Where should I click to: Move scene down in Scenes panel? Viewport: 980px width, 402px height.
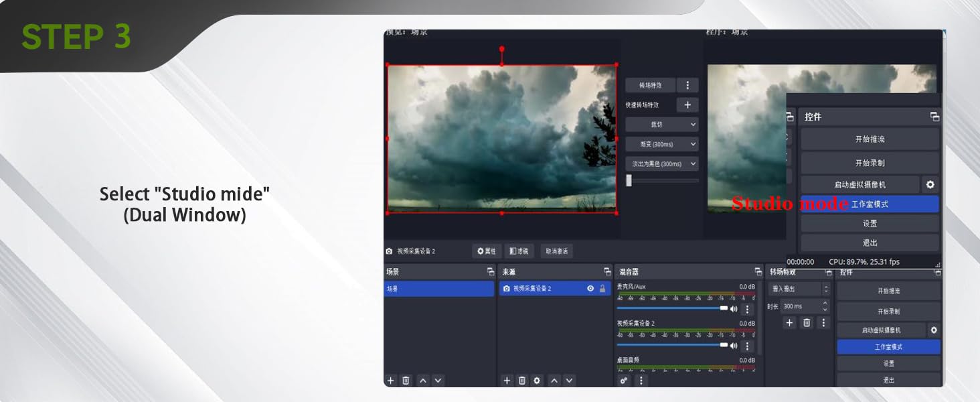(438, 381)
